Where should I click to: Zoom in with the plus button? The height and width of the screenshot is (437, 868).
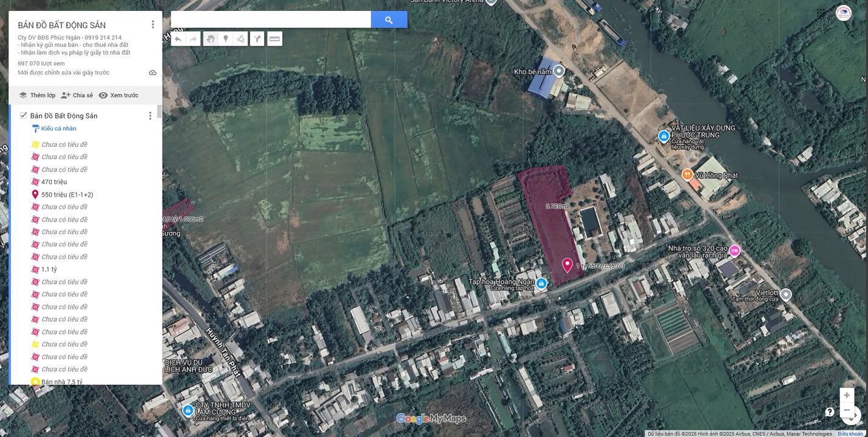tap(847, 395)
